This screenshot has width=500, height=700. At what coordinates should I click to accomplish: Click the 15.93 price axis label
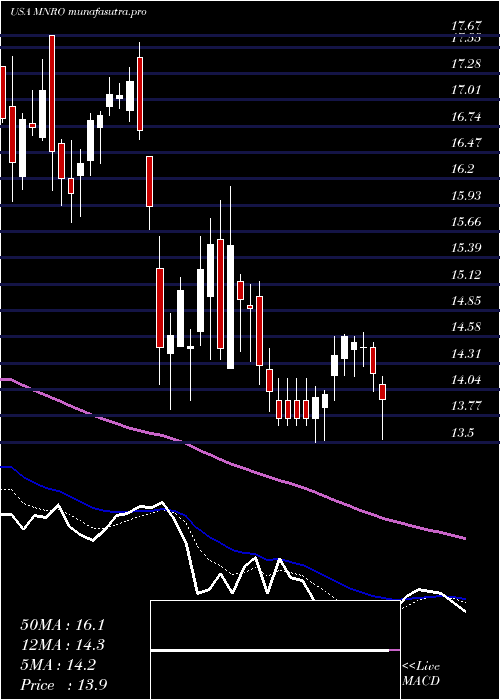coord(466,196)
